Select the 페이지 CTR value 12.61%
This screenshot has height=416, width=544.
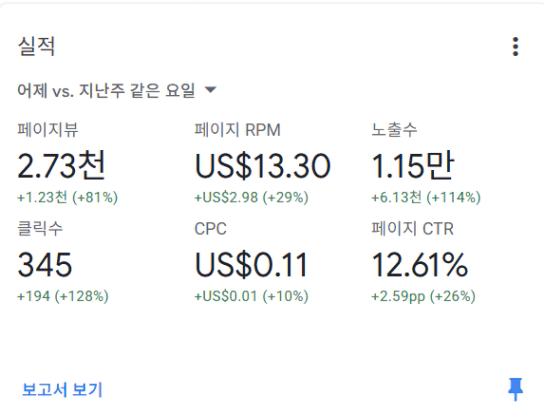click(420, 265)
